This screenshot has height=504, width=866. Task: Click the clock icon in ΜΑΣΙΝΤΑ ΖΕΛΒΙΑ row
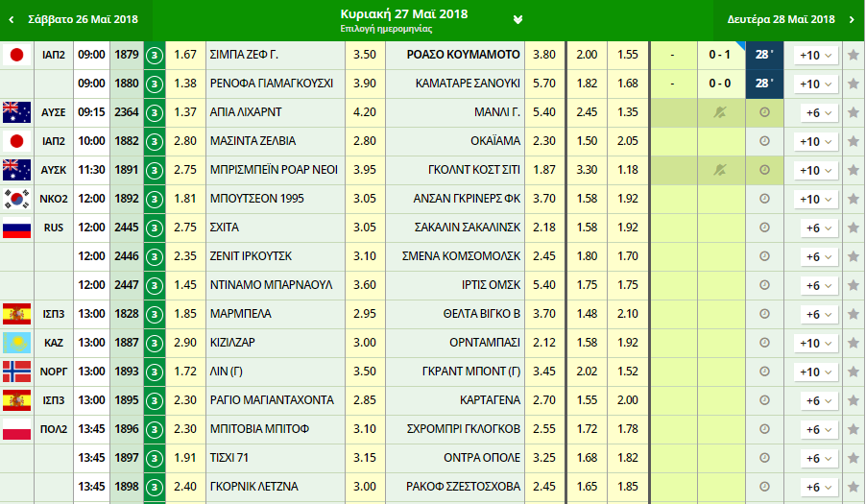[x=764, y=142]
